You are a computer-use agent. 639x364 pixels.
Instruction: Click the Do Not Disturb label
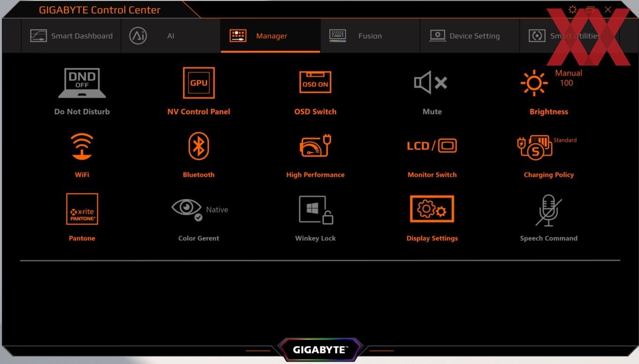pyautogui.click(x=82, y=112)
